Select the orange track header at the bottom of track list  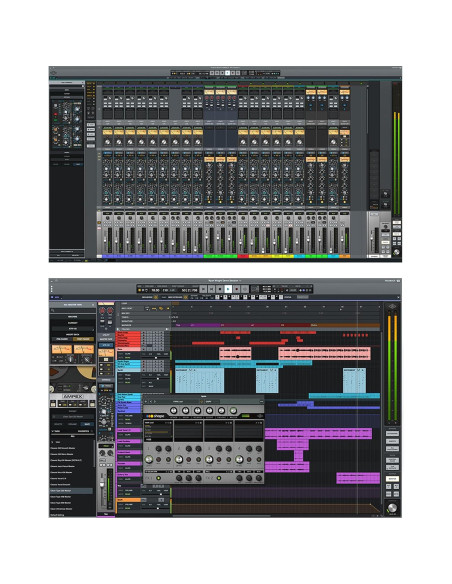(129, 499)
